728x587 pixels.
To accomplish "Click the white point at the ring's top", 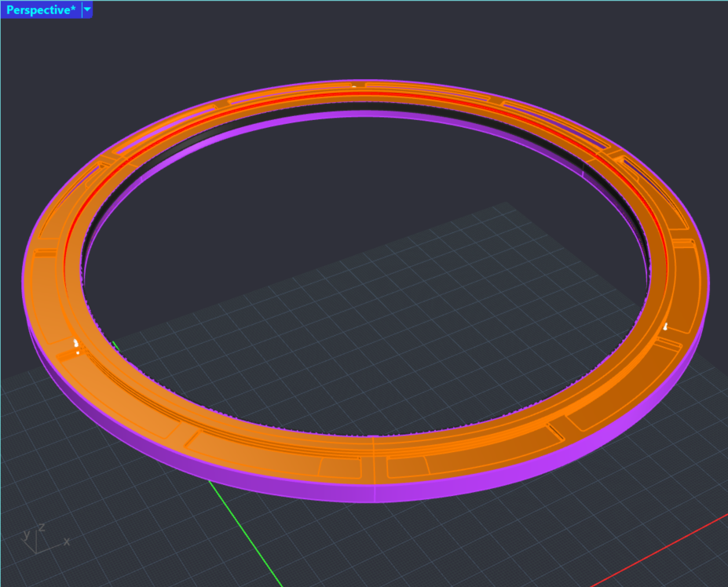I will tap(355, 86).
